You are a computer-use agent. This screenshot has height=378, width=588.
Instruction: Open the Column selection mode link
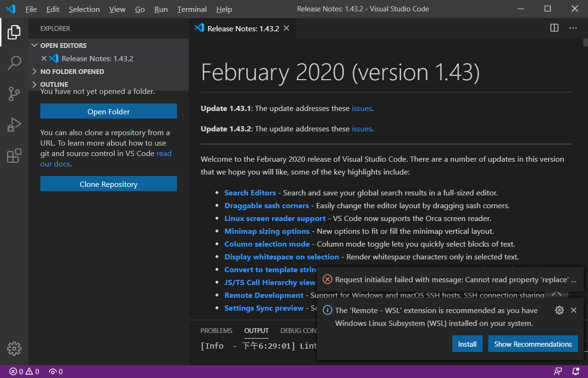[x=267, y=244]
